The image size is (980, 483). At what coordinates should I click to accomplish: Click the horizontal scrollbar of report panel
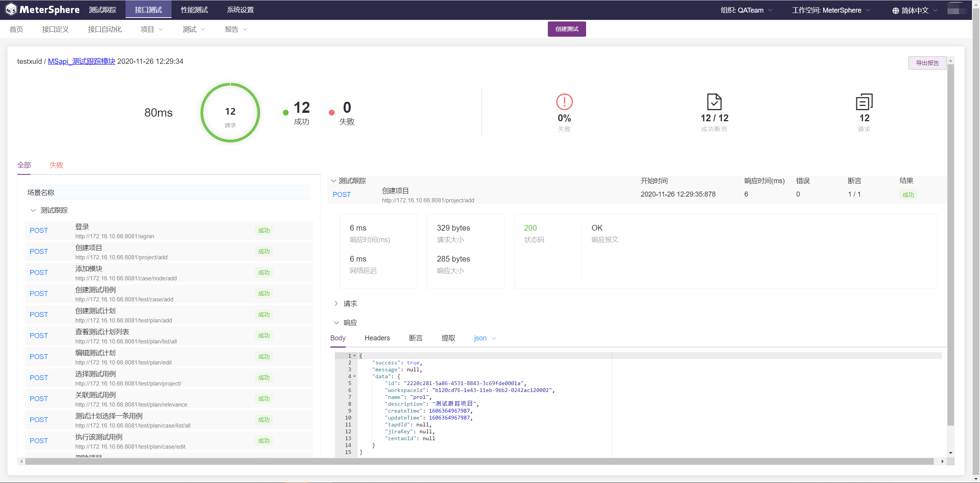point(479,462)
